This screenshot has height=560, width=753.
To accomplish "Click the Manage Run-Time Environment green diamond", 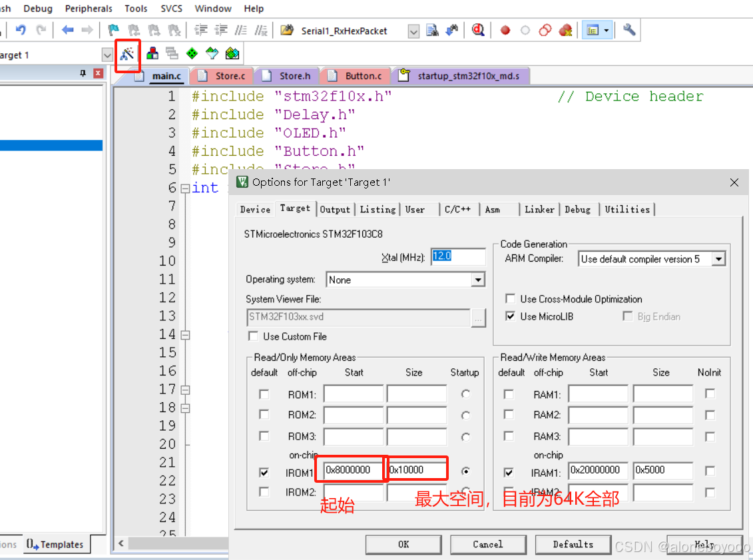I will click(192, 53).
